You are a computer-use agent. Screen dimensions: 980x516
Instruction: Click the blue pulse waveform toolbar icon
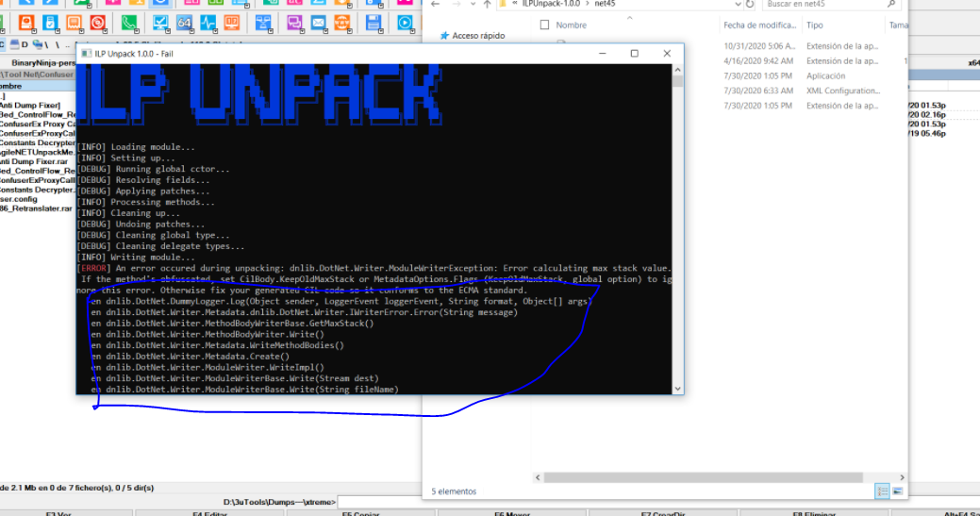click(208, 24)
